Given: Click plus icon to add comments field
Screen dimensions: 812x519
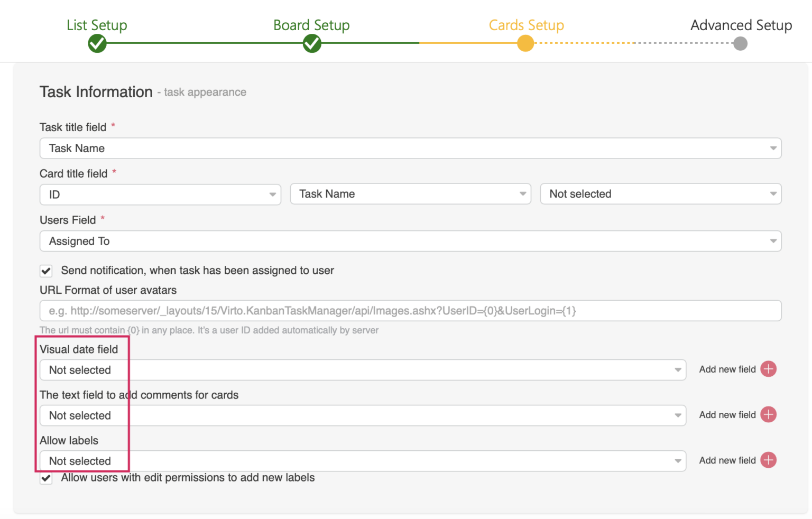Looking at the screenshot, I should coord(768,414).
